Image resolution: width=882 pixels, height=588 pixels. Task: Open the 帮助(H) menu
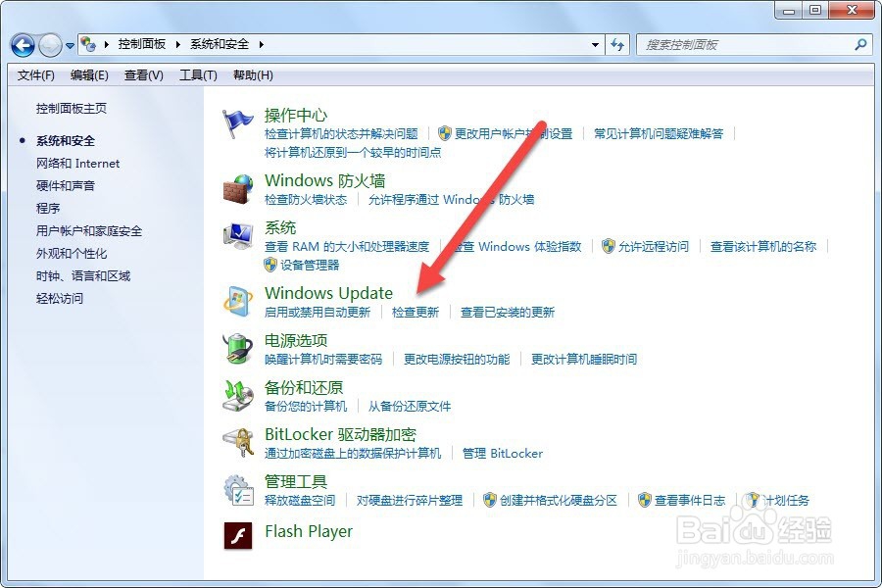(253, 75)
